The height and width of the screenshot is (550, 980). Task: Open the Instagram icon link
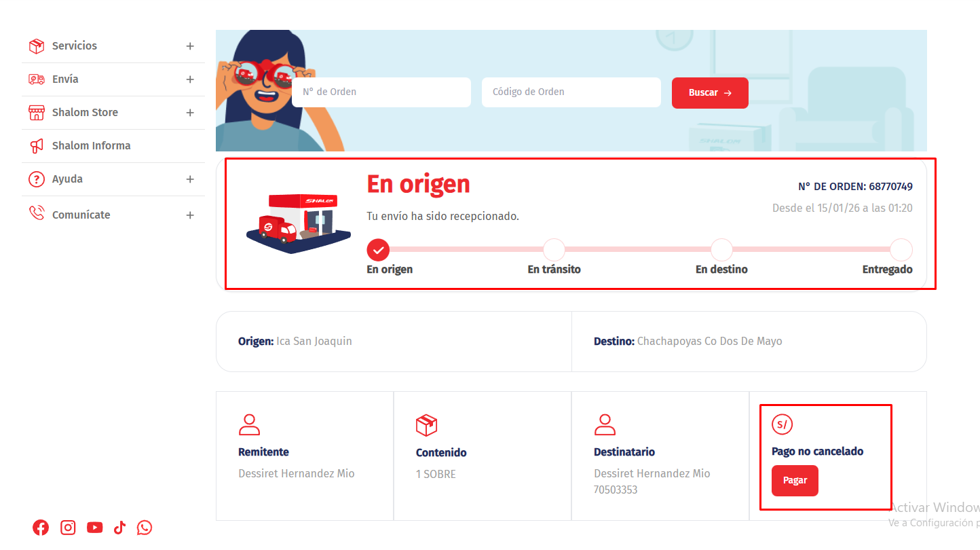click(x=68, y=528)
